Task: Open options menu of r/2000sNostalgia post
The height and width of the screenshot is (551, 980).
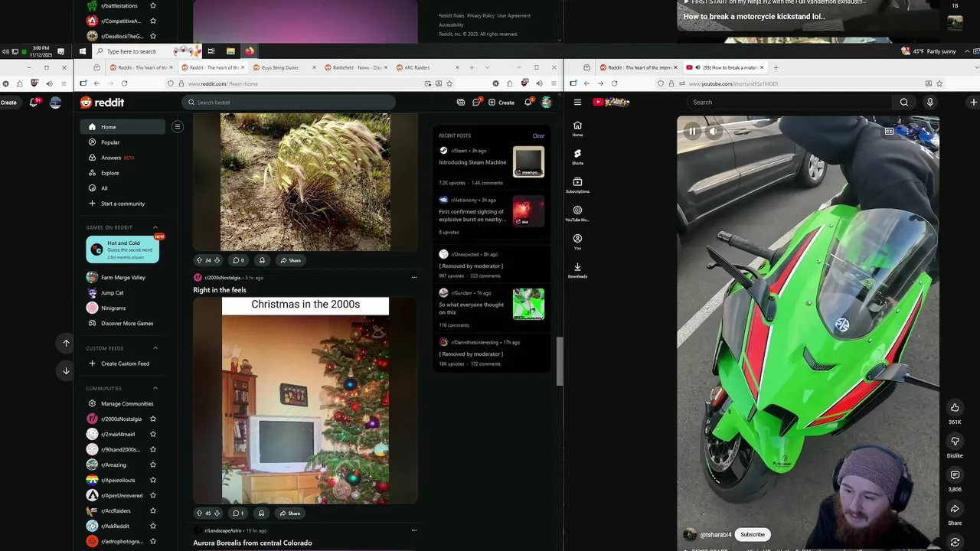Action: click(x=414, y=278)
